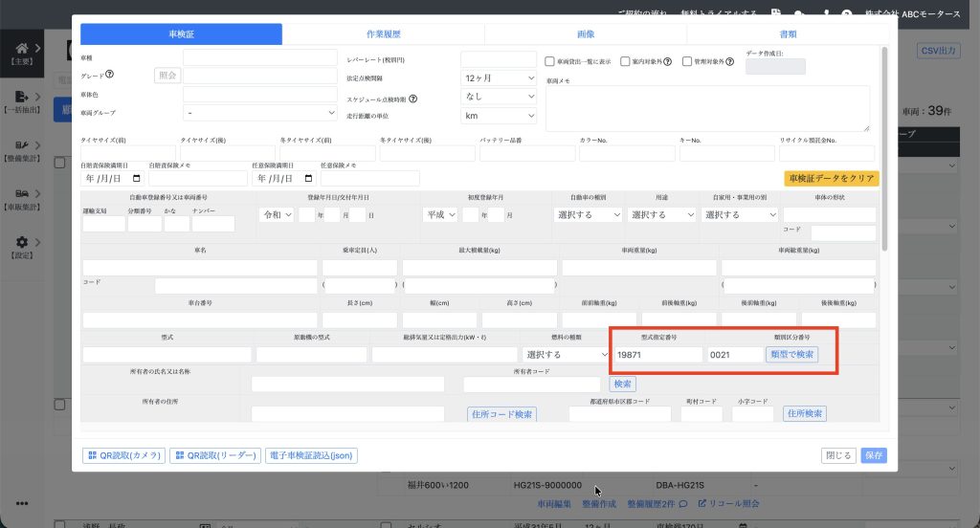Open the 設定 gear icon
Image resolution: width=980 pixels, height=528 pixels.
[22, 243]
